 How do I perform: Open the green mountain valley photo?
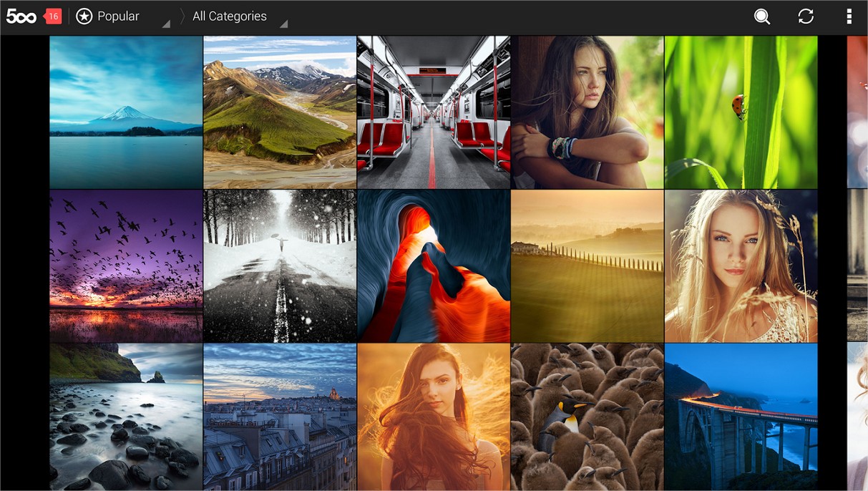pos(280,112)
